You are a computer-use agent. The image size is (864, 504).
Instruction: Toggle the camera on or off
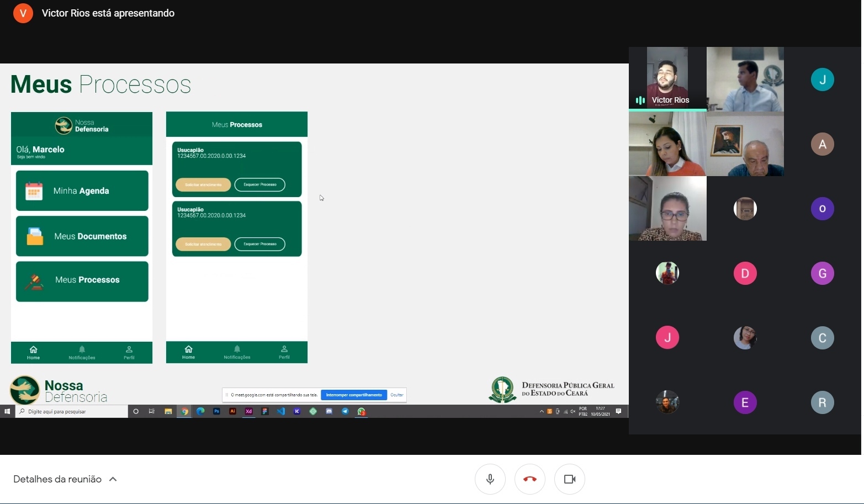(569, 479)
